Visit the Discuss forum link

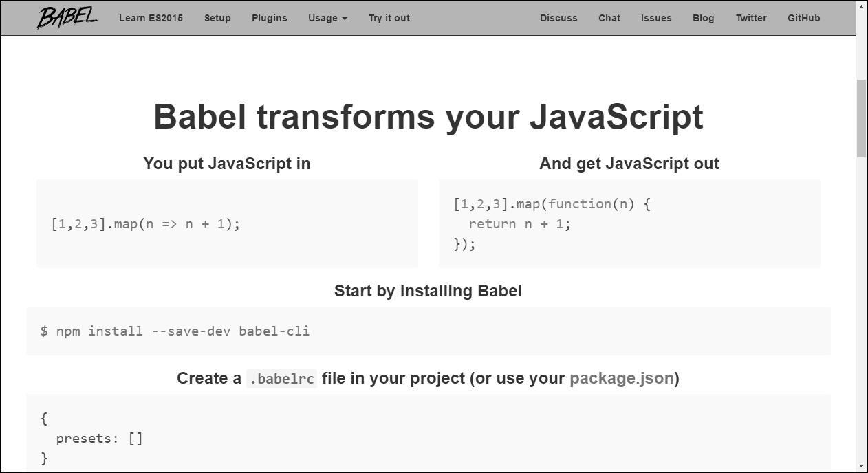coord(558,18)
